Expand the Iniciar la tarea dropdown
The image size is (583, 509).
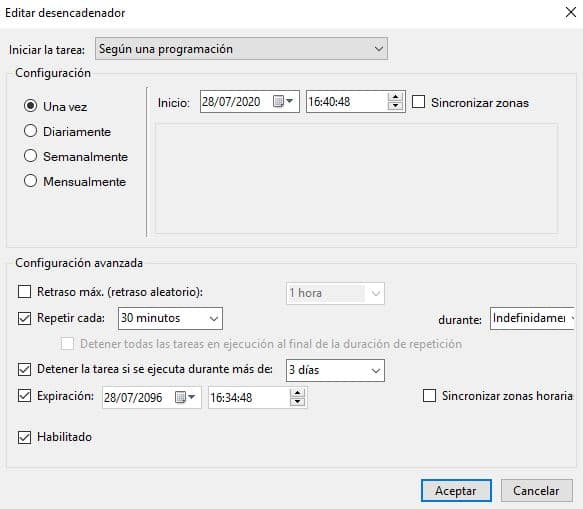pos(241,49)
